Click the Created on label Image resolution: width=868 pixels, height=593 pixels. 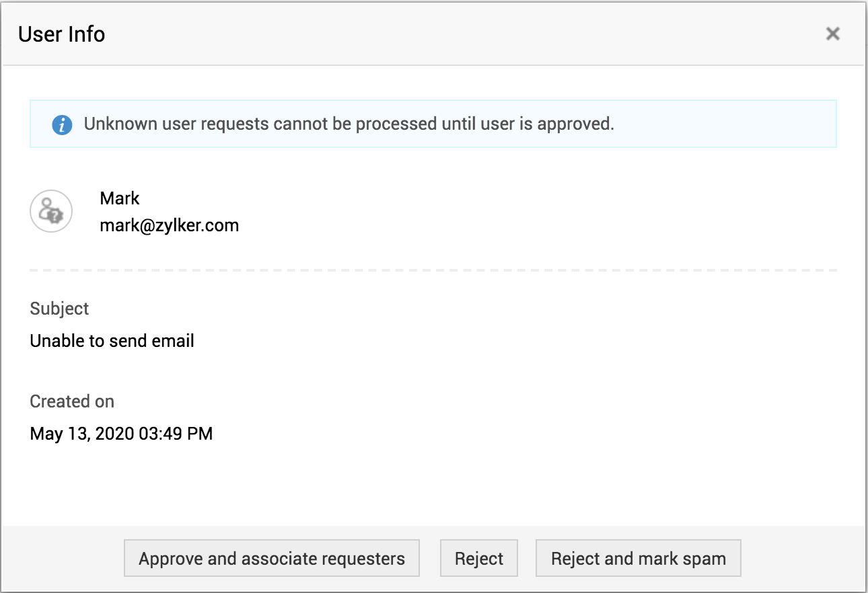72,401
